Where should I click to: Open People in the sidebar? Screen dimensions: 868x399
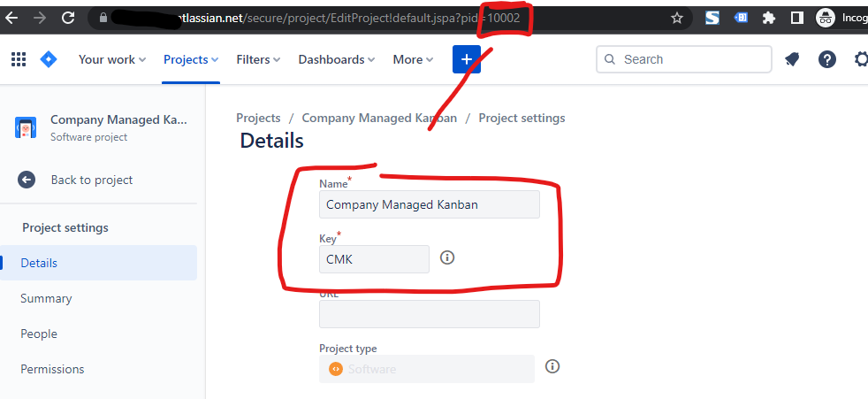click(39, 334)
